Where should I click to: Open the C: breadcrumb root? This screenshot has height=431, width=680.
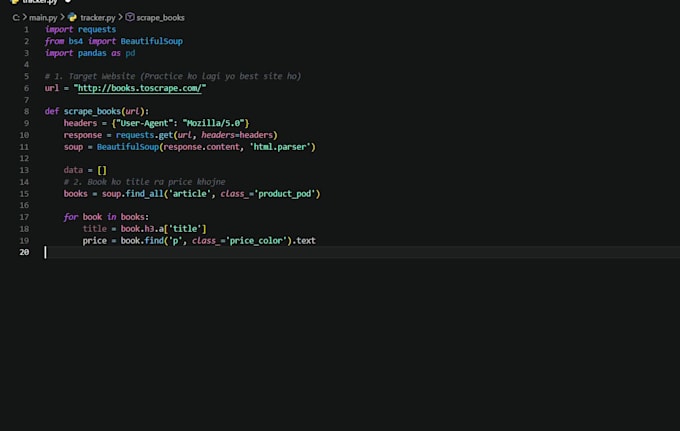(x=16, y=18)
